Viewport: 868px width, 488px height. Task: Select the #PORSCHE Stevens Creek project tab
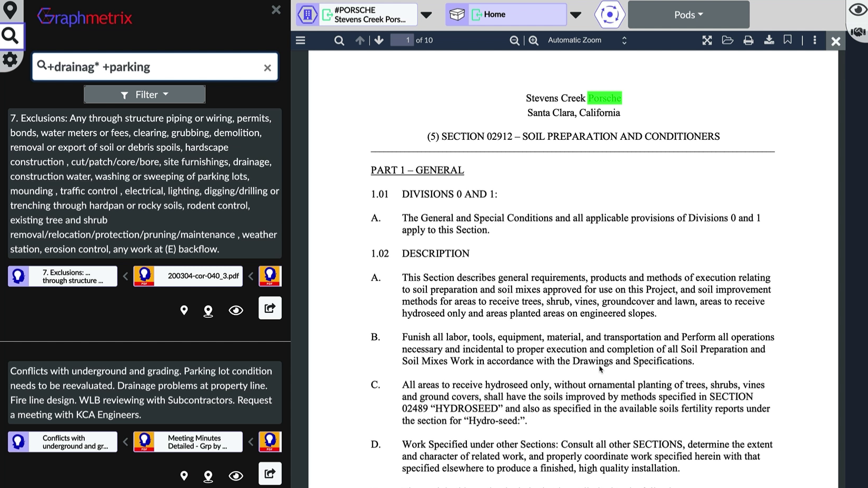[x=370, y=15]
